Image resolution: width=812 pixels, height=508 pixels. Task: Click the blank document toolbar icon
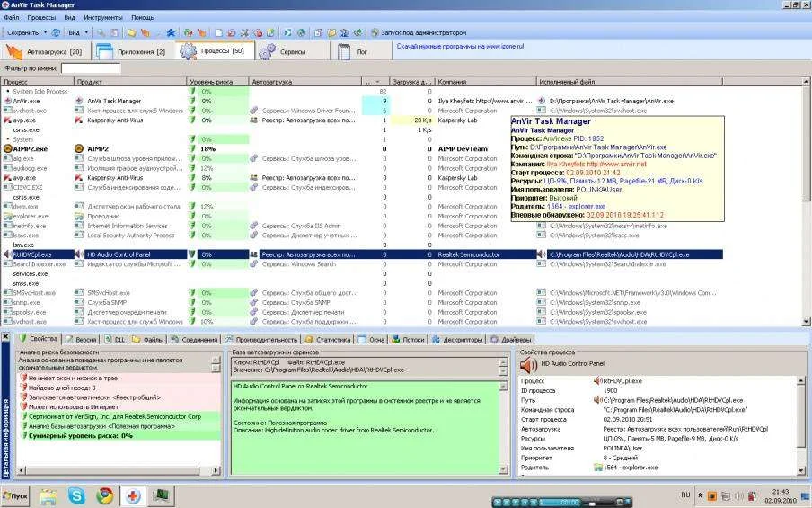click(218, 32)
